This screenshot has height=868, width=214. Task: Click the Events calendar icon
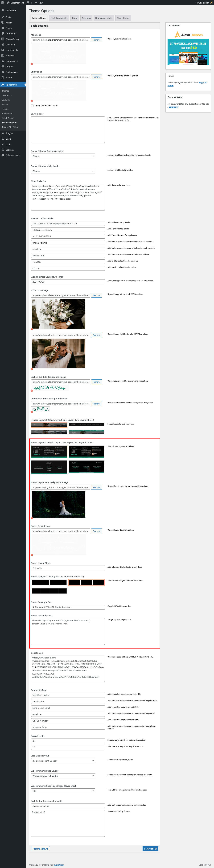(3, 77)
